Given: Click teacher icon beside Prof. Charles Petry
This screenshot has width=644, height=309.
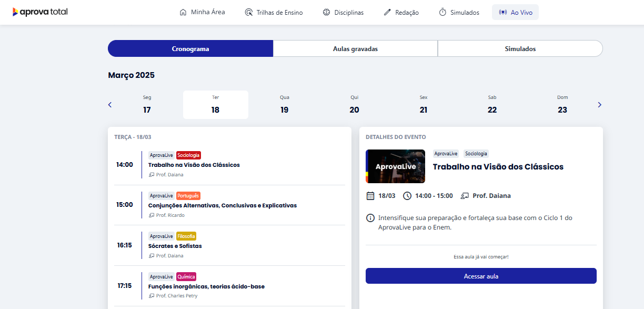Looking at the screenshot, I should (x=152, y=296).
